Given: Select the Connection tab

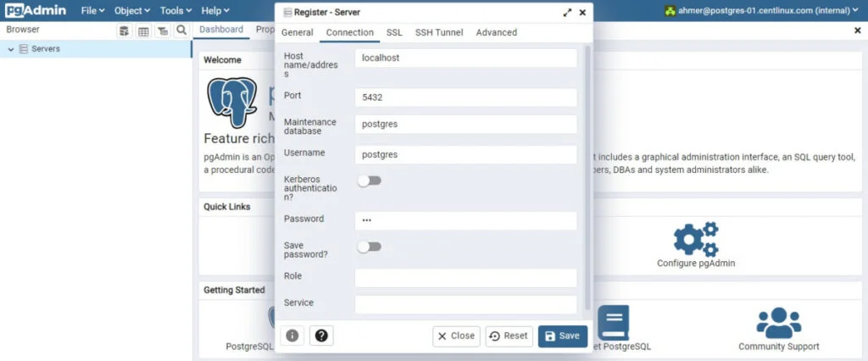Looking at the screenshot, I should pyautogui.click(x=349, y=33).
